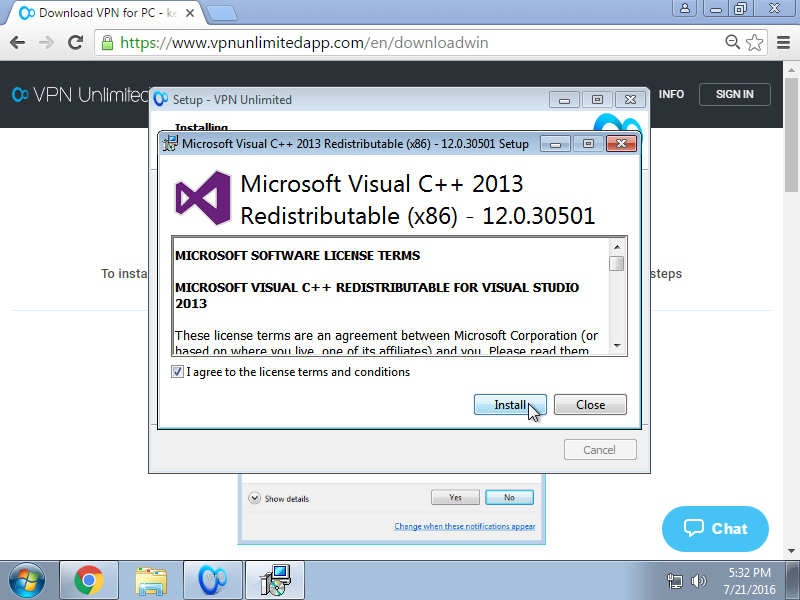Click browser back arrow
The width and height of the screenshot is (800, 600).
pyautogui.click(x=17, y=43)
